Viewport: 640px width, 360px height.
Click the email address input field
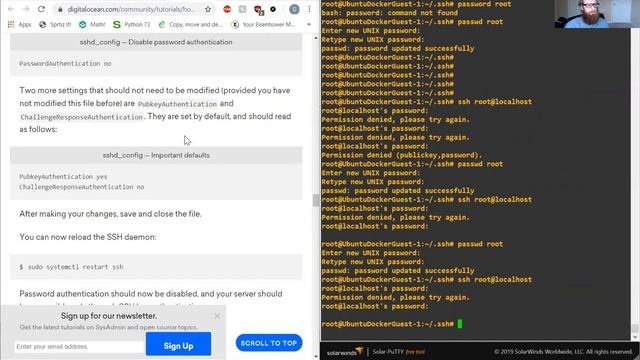click(x=79, y=347)
